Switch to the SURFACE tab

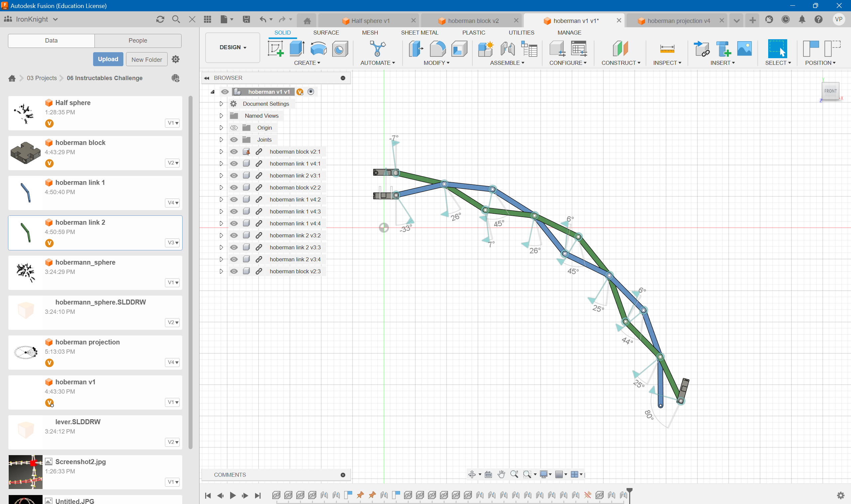(x=326, y=33)
